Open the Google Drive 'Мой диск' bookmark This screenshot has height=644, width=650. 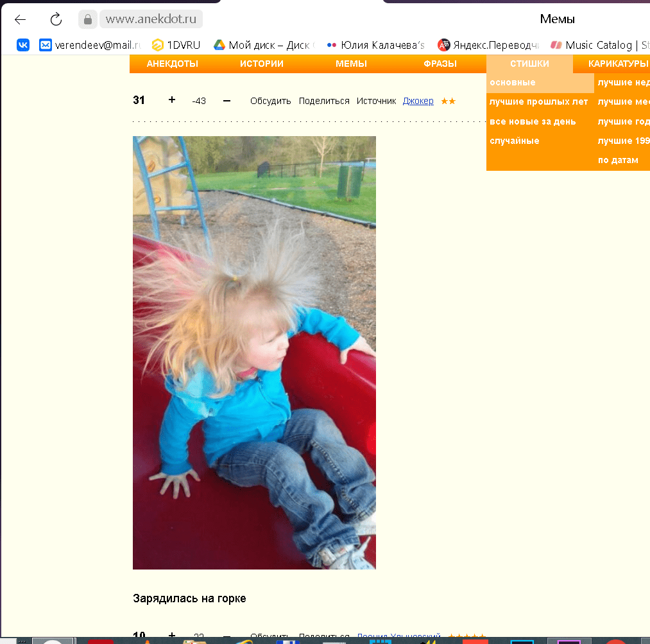click(264, 45)
